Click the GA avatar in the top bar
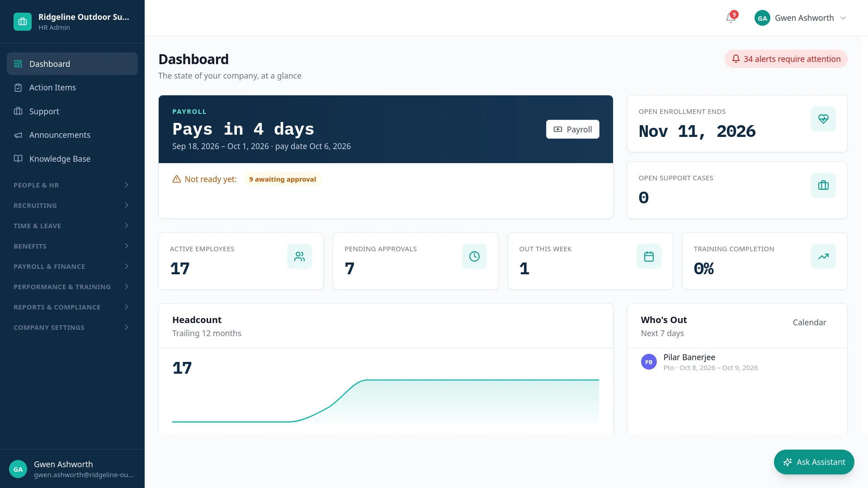The height and width of the screenshot is (488, 868). pyautogui.click(x=762, y=18)
